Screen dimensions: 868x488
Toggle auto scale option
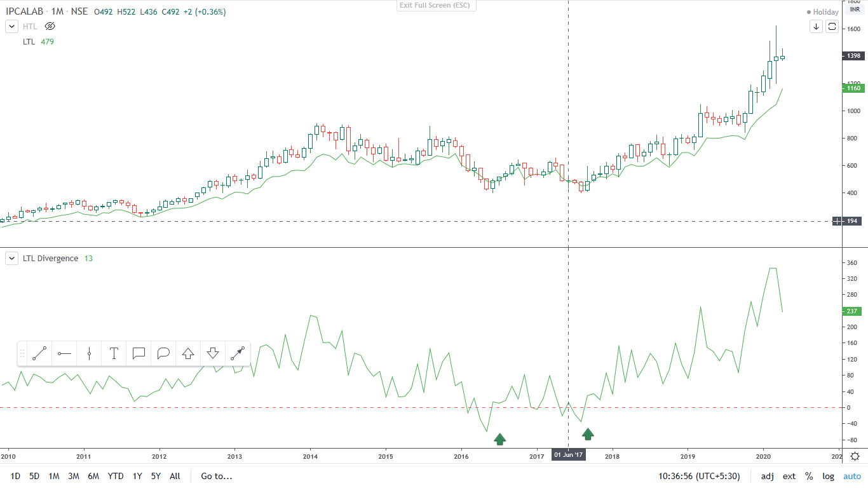point(851,476)
